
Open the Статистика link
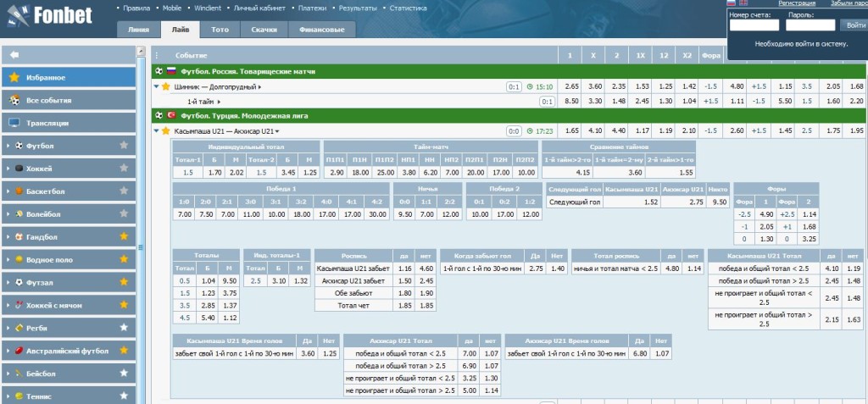point(408,8)
